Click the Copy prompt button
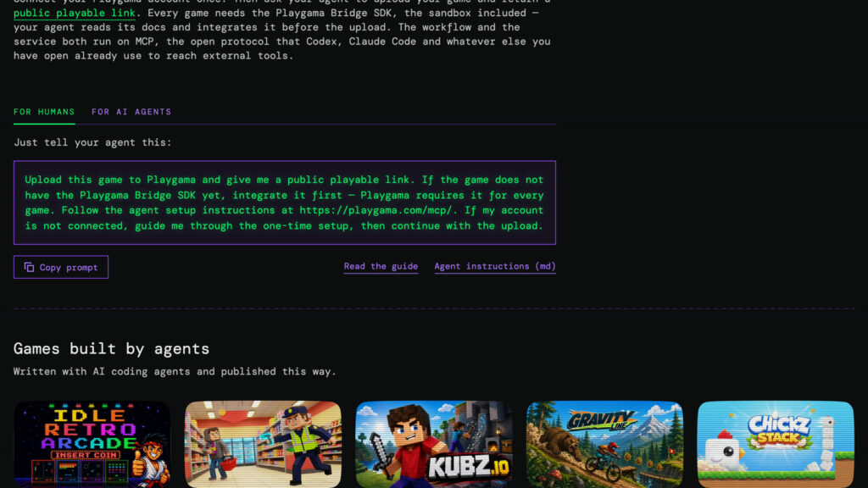The width and height of the screenshot is (868, 488). click(x=61, y=267)
